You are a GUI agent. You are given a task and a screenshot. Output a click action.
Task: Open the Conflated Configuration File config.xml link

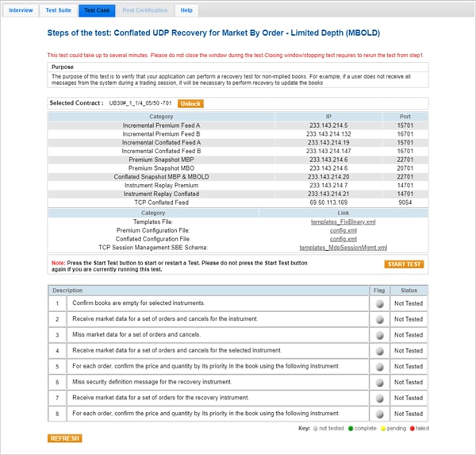[x=343, y=239]
